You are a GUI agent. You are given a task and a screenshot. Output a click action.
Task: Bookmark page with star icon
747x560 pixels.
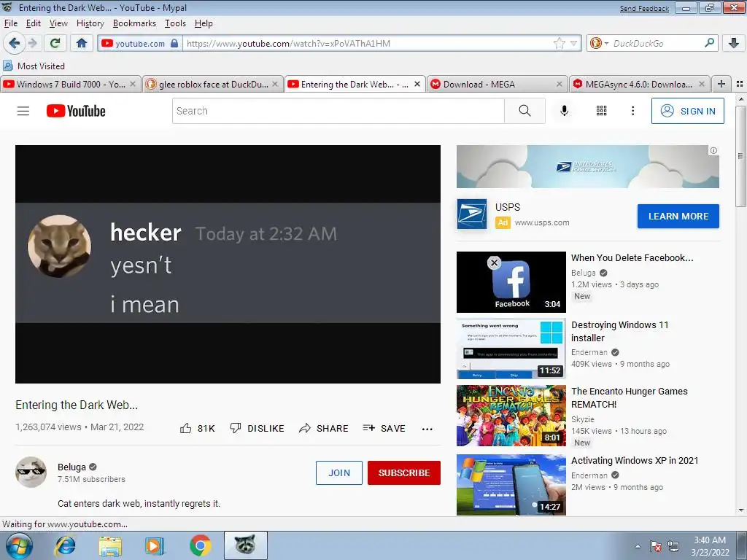[560, 44]
